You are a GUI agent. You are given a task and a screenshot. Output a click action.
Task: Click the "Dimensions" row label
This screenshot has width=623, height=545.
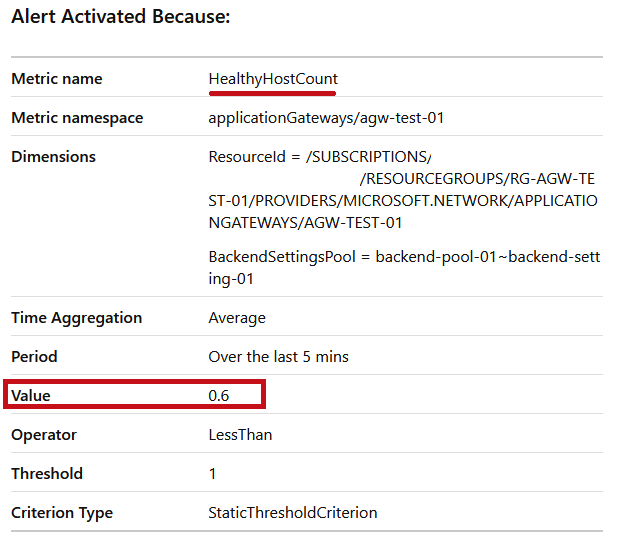(x=54, y=157)
